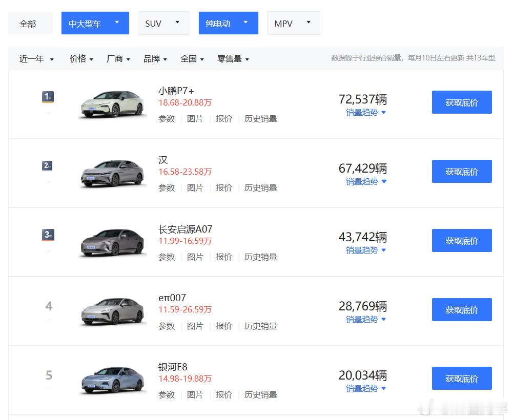This screenshot has width=512, height=420.
Task: View 图片 for eπ007
Action: (x=195, y=326)
